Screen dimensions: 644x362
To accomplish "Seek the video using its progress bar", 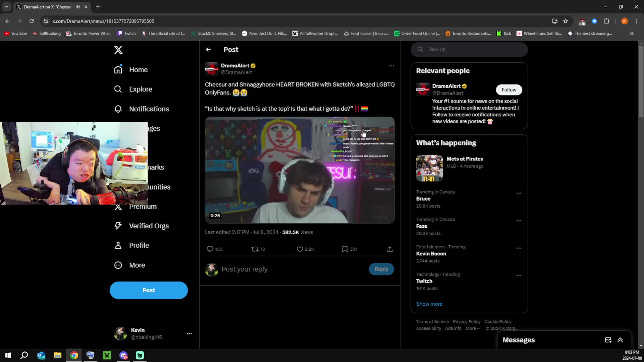I will click(x=300, y=221).
